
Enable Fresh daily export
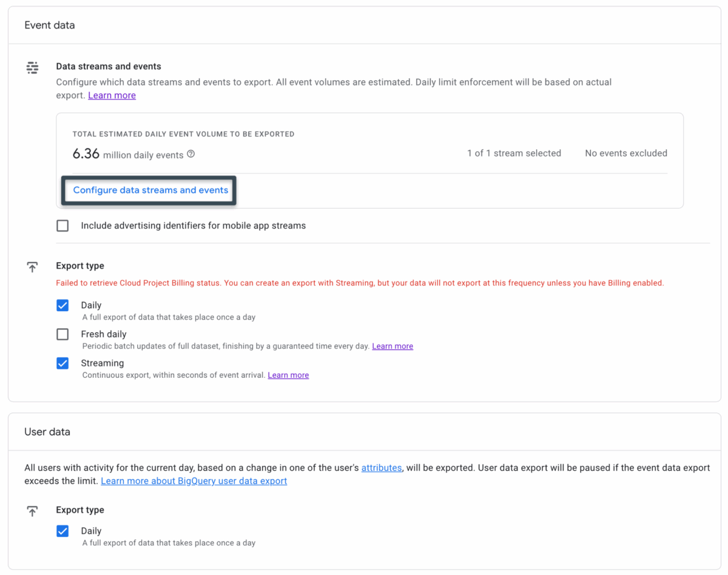pyautogui.click(x=62, y=334)
